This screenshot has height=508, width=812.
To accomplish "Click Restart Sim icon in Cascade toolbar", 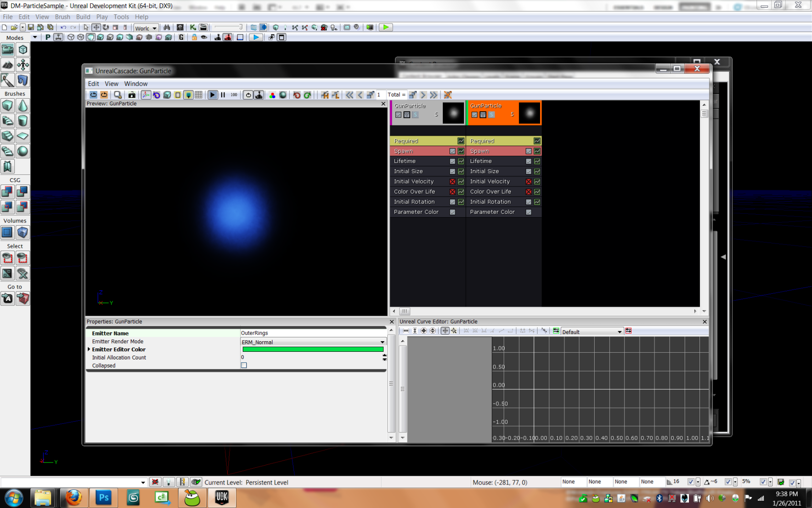I will coord(93,95).
